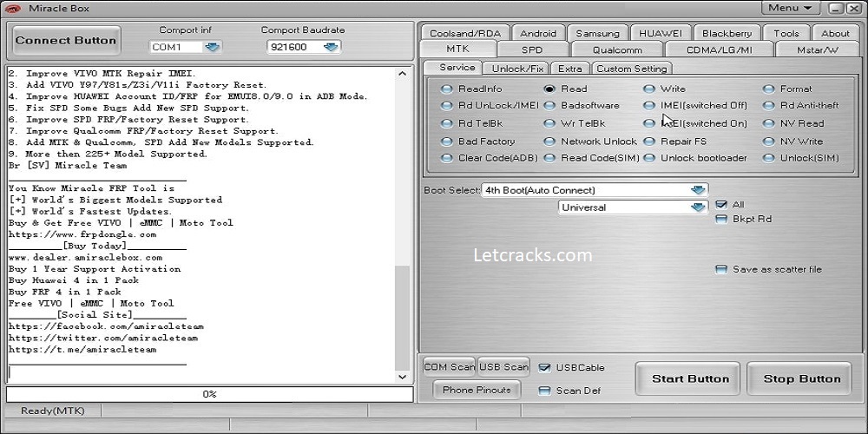868x434 pixels.
Task: Click the Stop Button
Action: (x=801, y=378)
